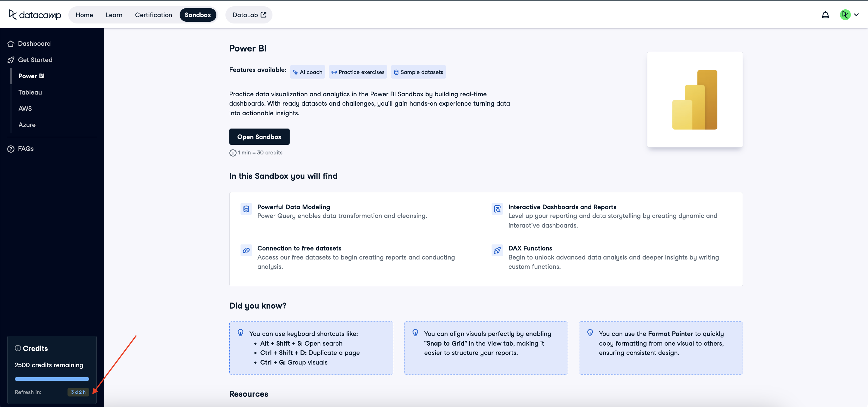Click the 'Refresh in:' label
Screen dimensions: 868x407
(x=28, y=392)
